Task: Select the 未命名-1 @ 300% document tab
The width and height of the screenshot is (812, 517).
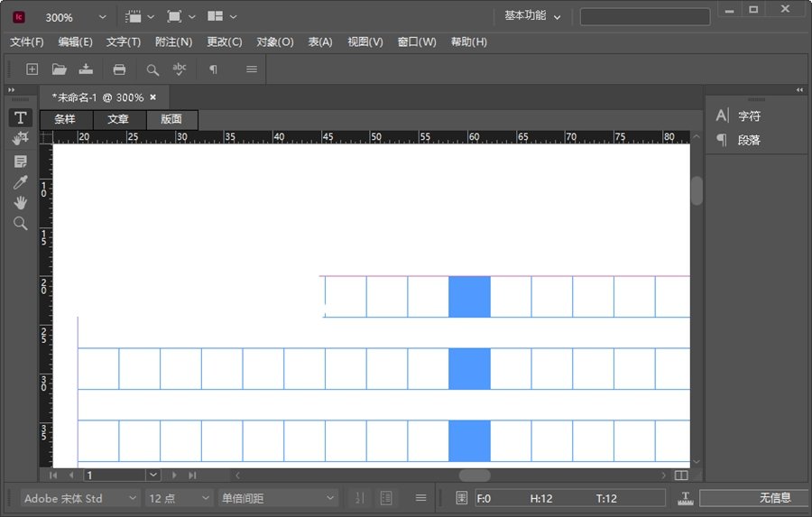Action: click(98, 97)
